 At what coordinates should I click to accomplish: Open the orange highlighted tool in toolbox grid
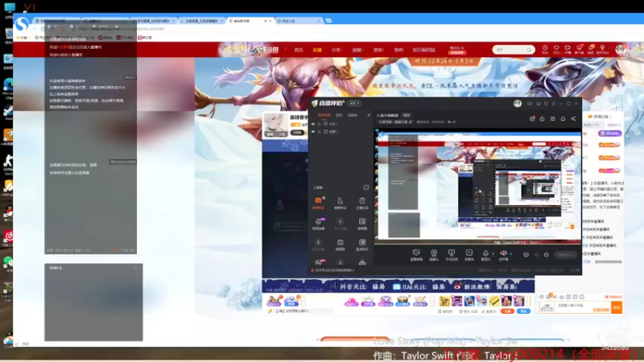click(318, 203)
